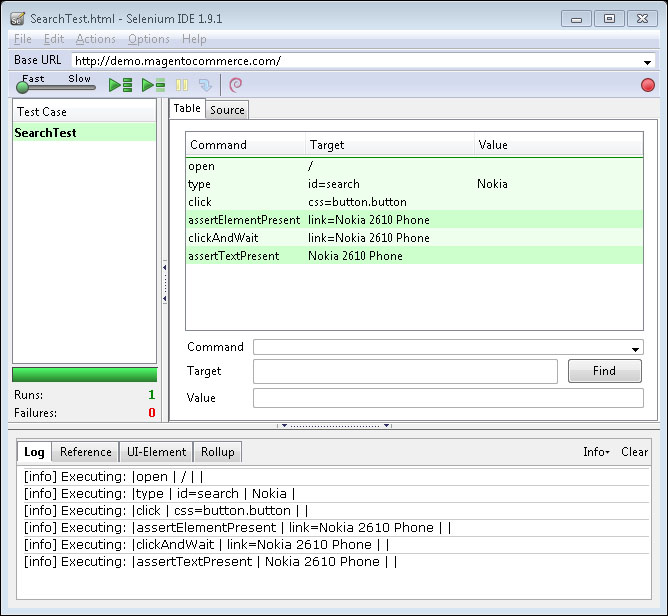Image resolution: width=668 pixels, height=616 pixels.
Task: Switch to the Source tab
Action: tap(227, 110)
